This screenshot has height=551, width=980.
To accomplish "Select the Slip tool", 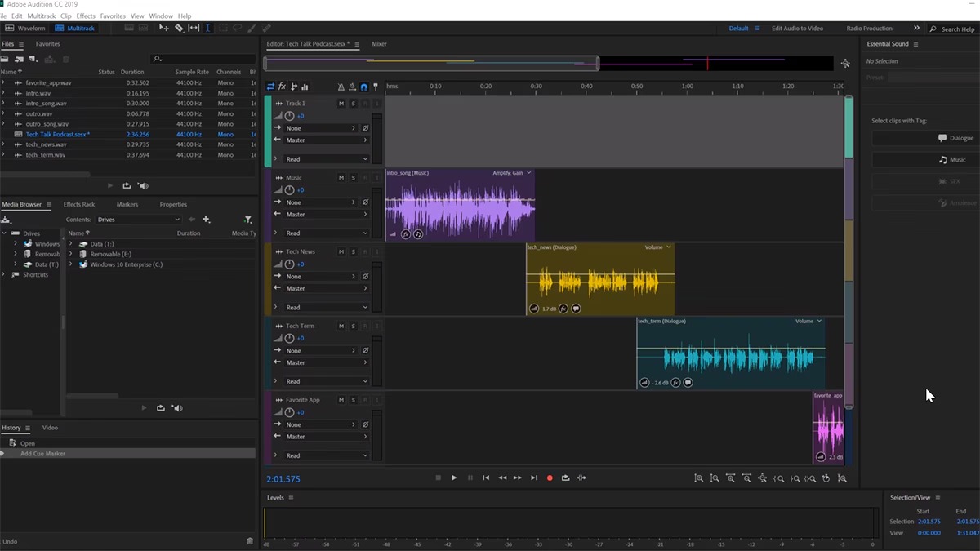I will click(x=194, y=28).
